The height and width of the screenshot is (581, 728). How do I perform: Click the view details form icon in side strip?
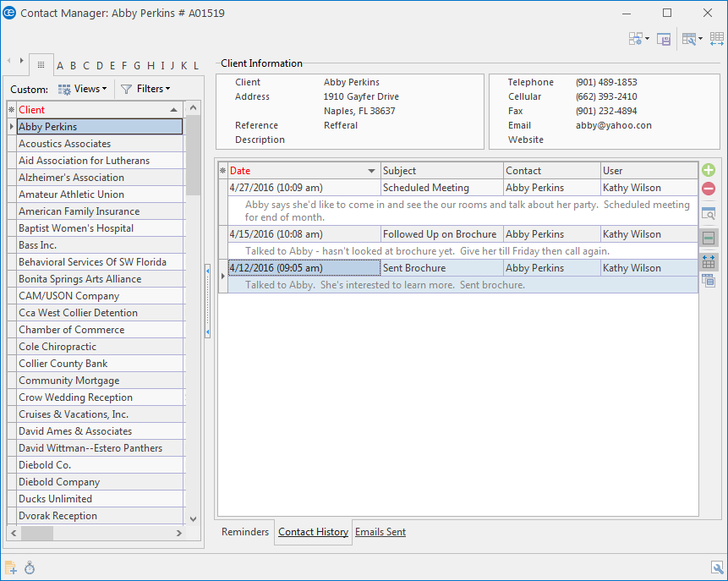point(708,281)
